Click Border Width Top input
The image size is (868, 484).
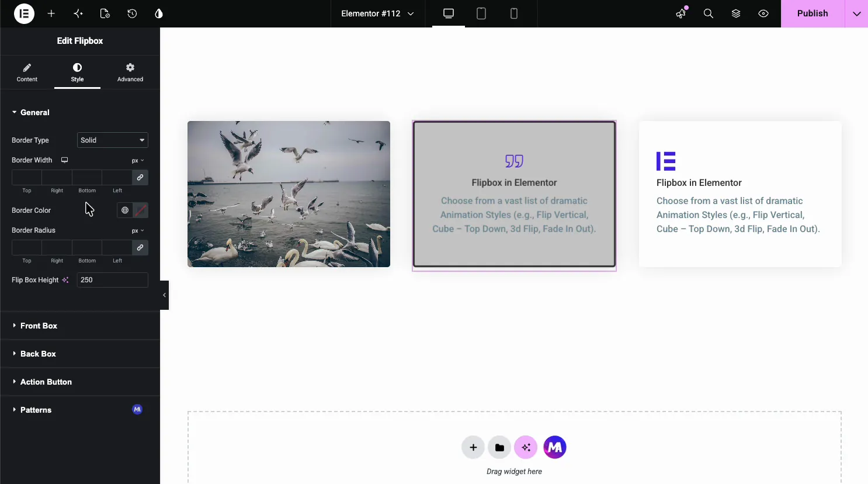(x=27, y=178)
